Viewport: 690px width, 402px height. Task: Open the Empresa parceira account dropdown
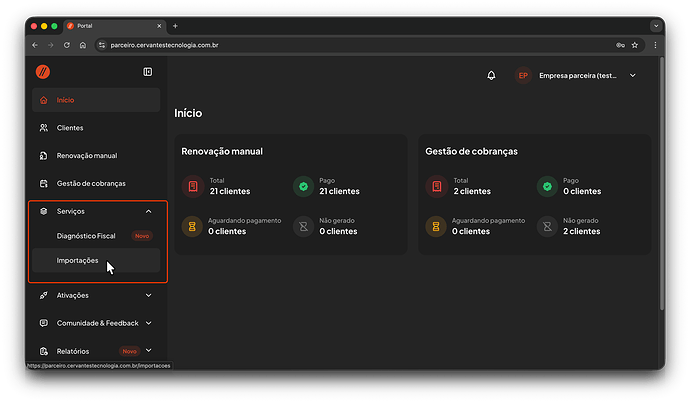(632, 75)
